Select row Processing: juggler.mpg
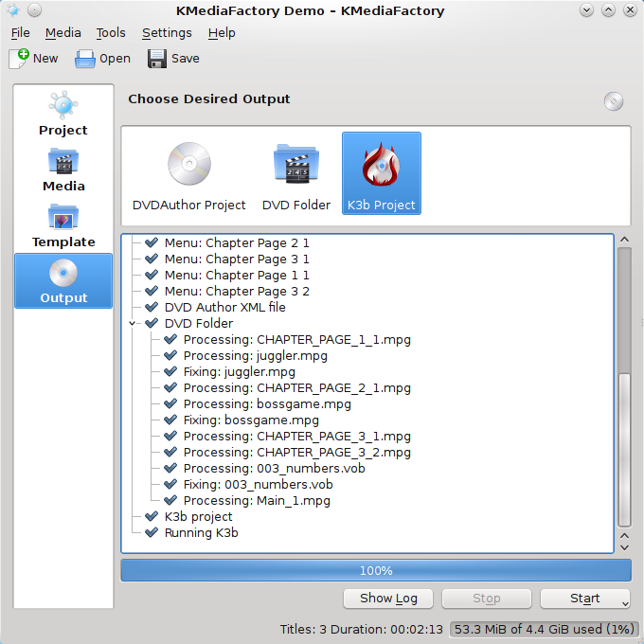 point(255,355)
